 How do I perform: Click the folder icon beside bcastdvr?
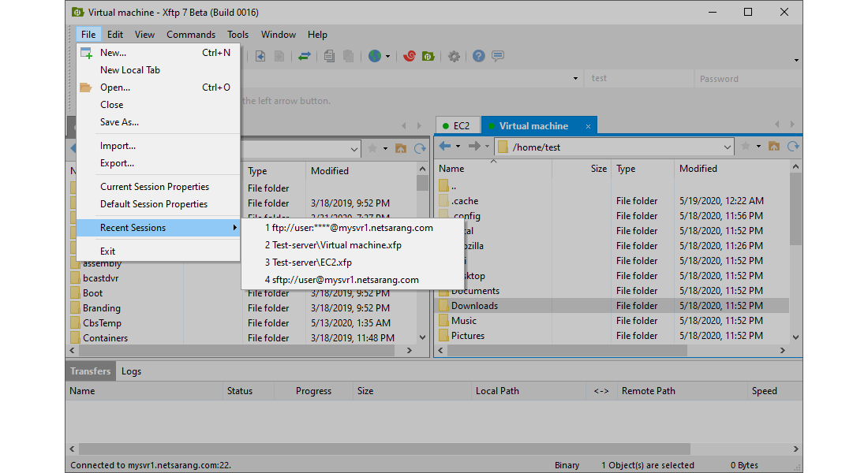(75, 278)
